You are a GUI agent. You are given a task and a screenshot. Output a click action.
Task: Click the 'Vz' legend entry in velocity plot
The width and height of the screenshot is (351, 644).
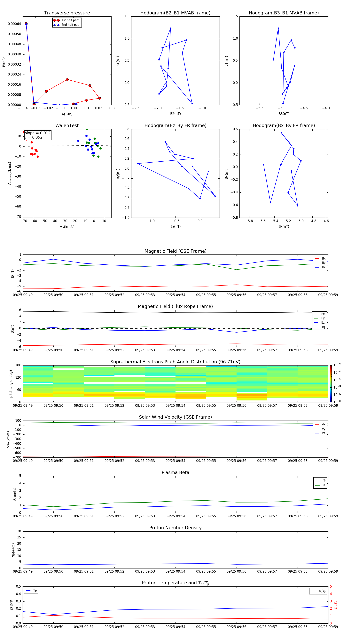coord(320,433)
